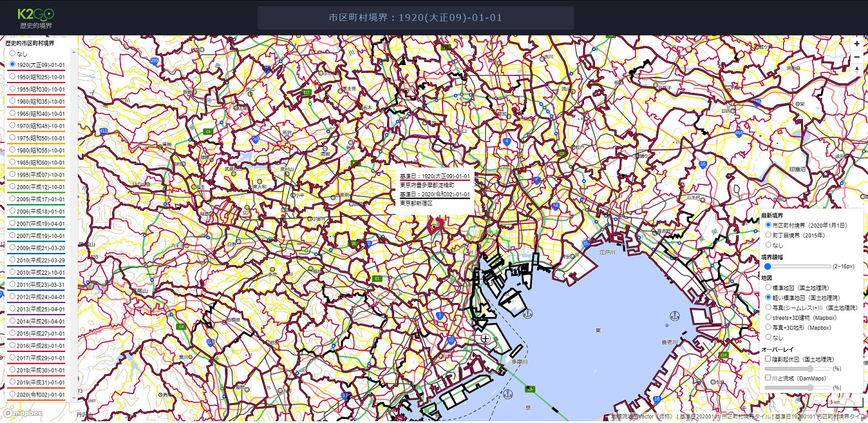Select 市区町村境界（2020年1月1日）latest boundary
This screenshot has height=423, width=868.
[768, 225]
